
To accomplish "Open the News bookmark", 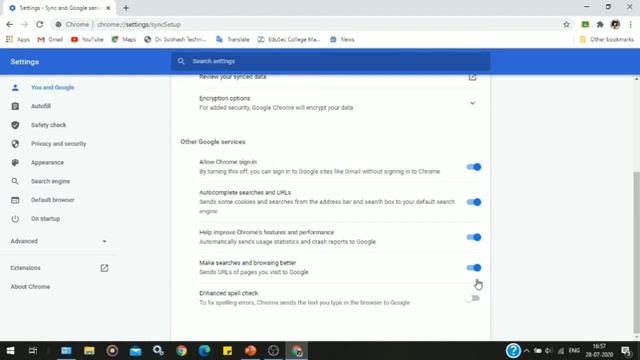I will [x=342, y=40].
